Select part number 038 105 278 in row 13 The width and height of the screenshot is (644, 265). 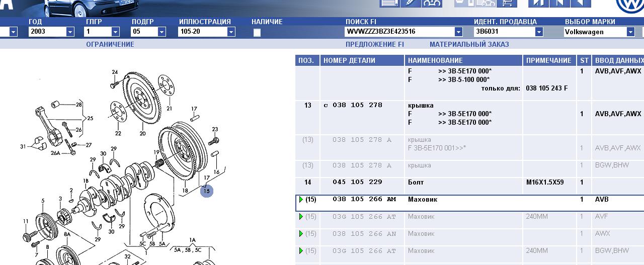pyautogui.click(x=357, y=105)
